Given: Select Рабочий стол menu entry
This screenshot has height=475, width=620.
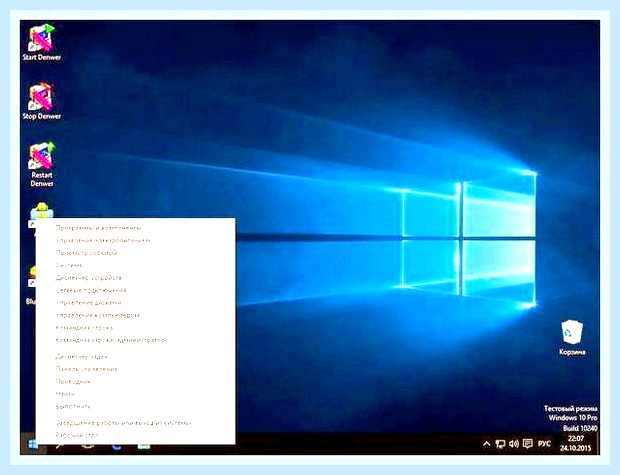Looking at the screenshot, I should point(136,435).
